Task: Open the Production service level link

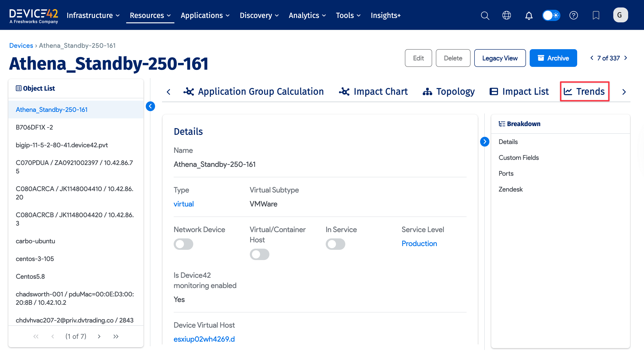Action: 419,244
